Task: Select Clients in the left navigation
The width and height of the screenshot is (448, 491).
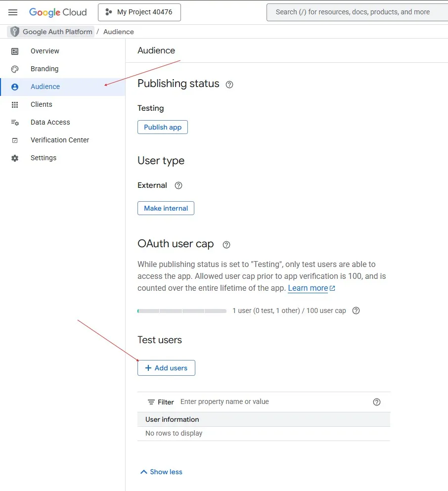Action: pyautogui.click(x=41, y=104)
